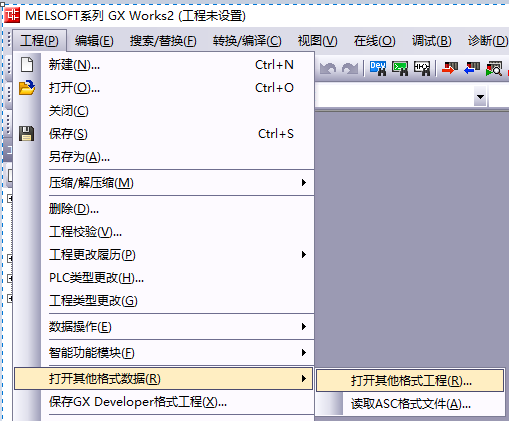
Task: Click the Contact/Coil search toolbar icon
Action: [422, 68]
